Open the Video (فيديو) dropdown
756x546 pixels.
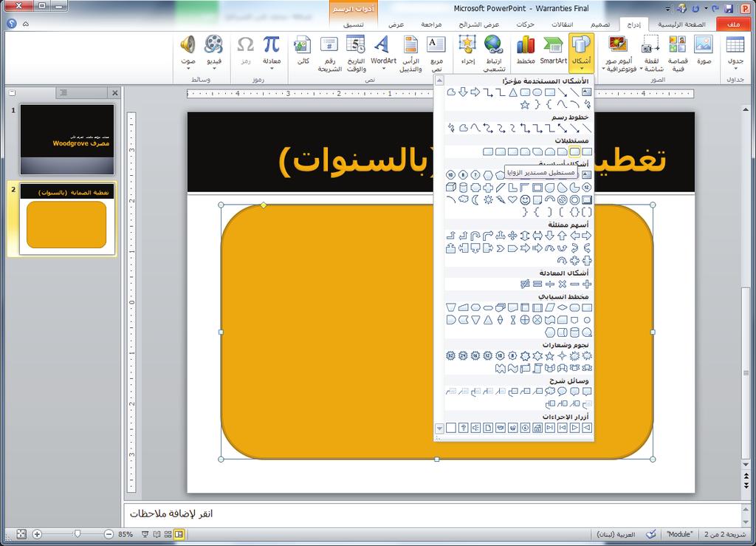coord(213,69)
